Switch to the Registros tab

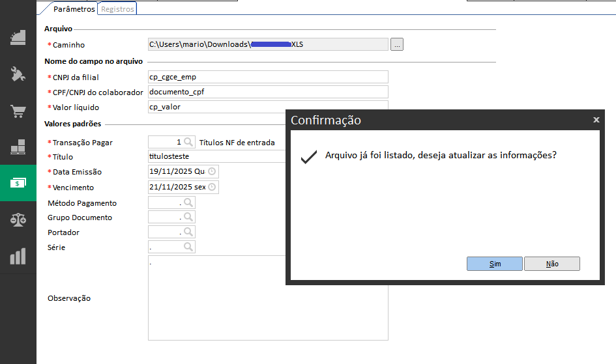117,9
